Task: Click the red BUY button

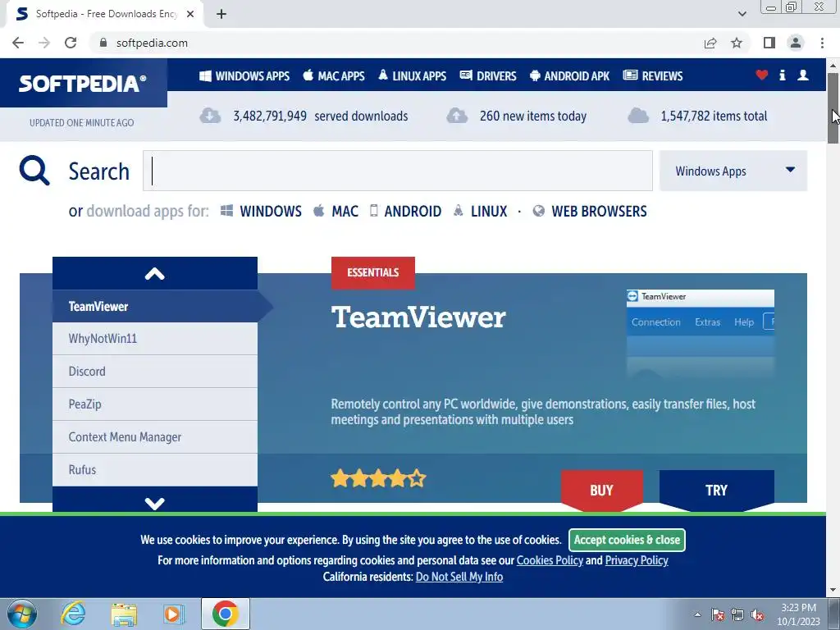Action: coord(601,491)
